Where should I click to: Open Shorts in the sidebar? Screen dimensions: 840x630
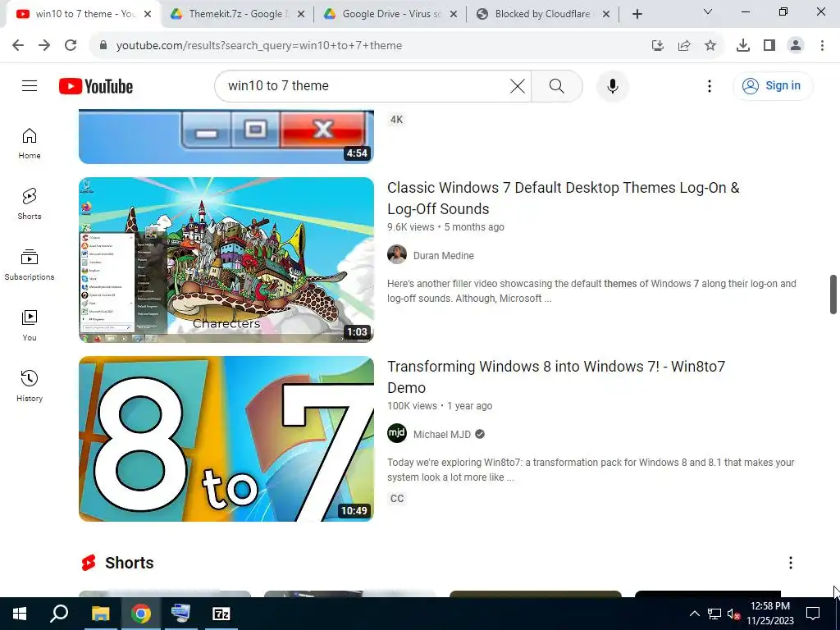[x=30, y=204]
